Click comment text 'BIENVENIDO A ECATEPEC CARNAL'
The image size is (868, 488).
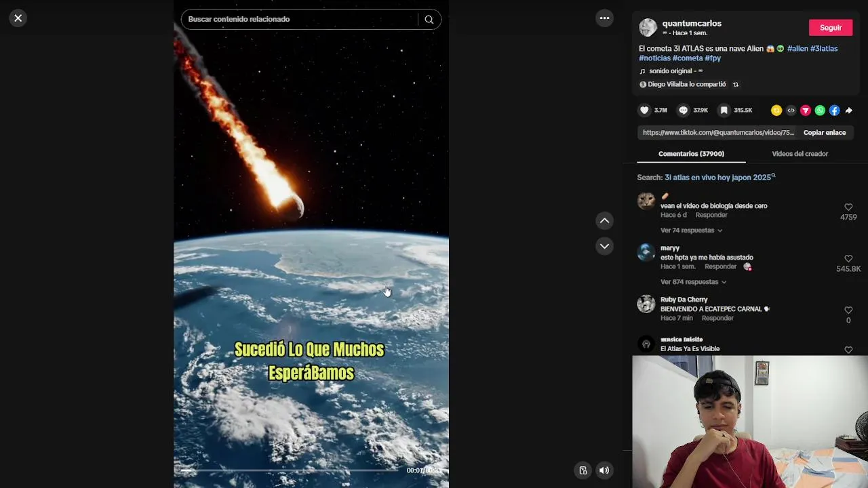[x=711, y=309]
